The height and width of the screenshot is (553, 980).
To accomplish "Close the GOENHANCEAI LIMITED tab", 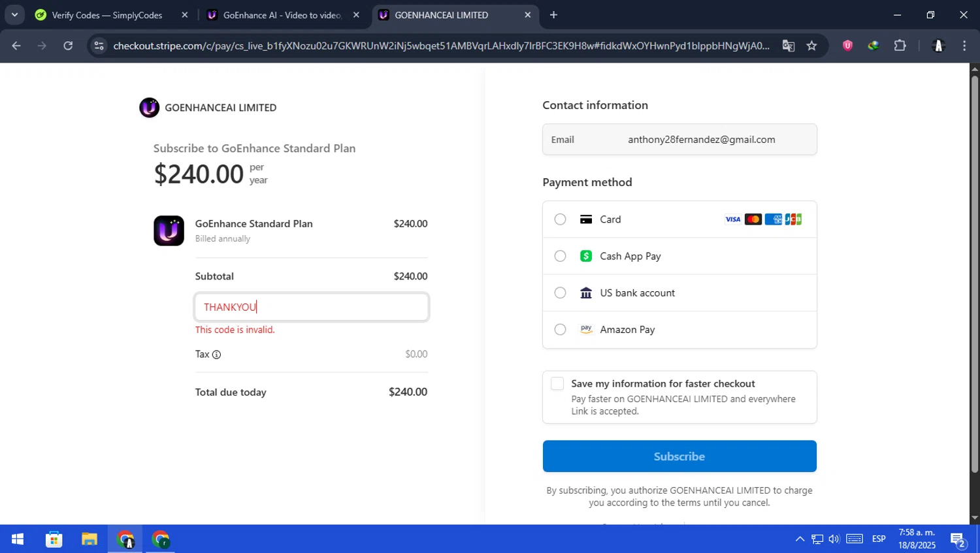I will coord(528,15).
